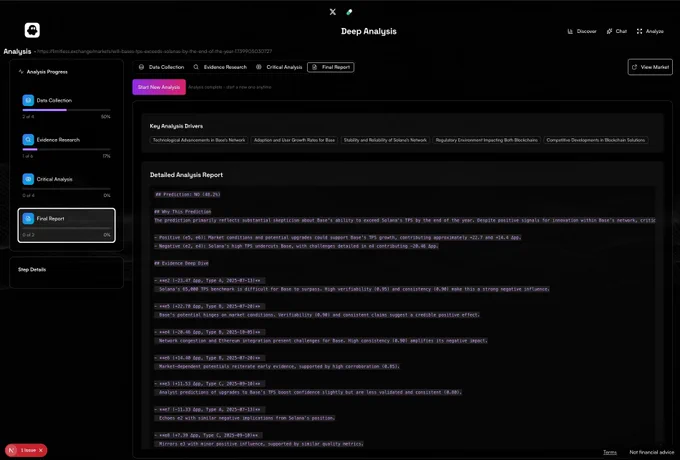Click the 'Key Analysis Drivers' heading
Image resolution: width=680 pixels, height=460 pixels.
point(176,126)
